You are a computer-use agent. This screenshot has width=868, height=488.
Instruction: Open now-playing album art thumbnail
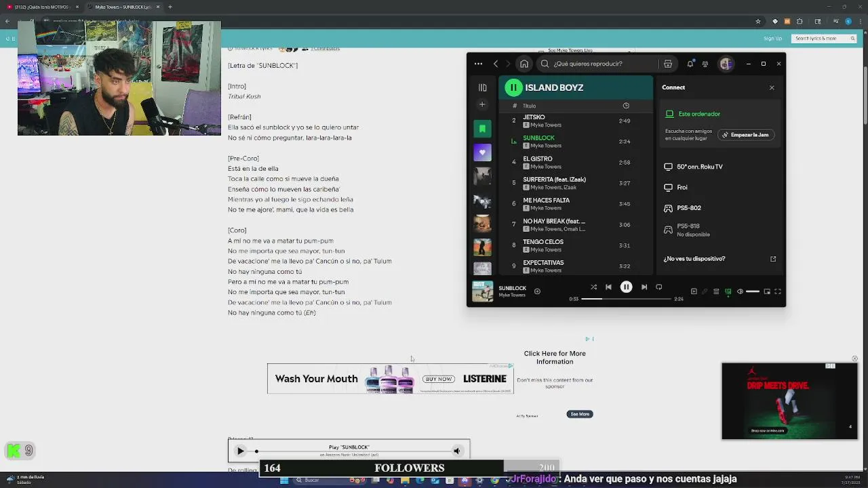coord(482,291)
